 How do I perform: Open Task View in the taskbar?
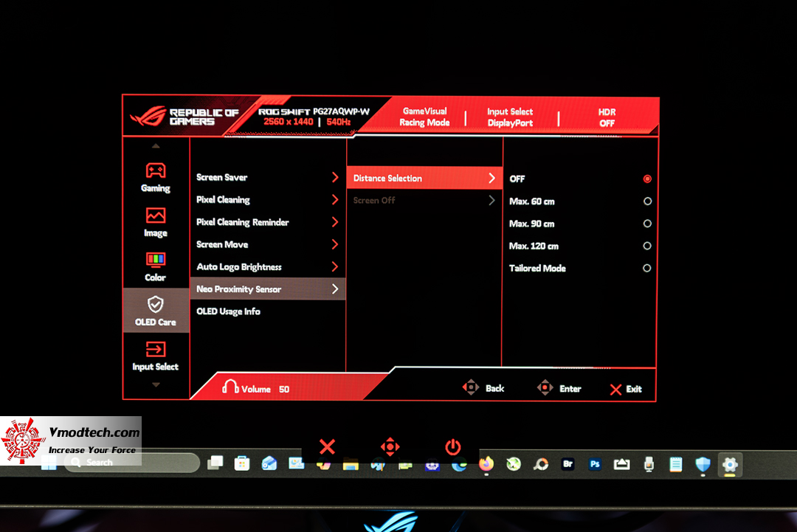pyautogui.click(x=215, y=463)
